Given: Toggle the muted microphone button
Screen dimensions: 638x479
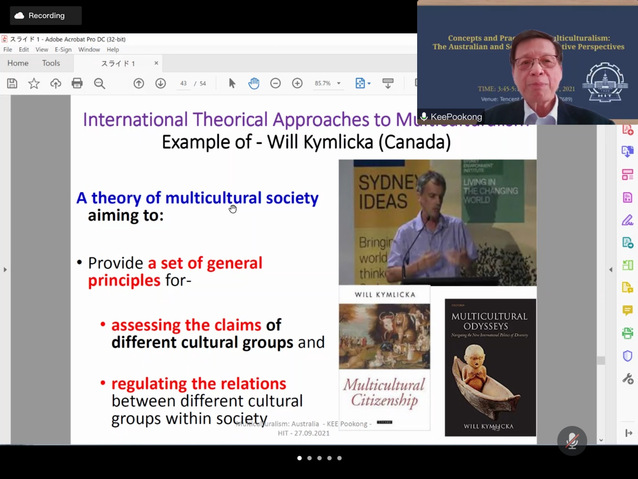Looking at the screenshot, I should pos(572,441).
